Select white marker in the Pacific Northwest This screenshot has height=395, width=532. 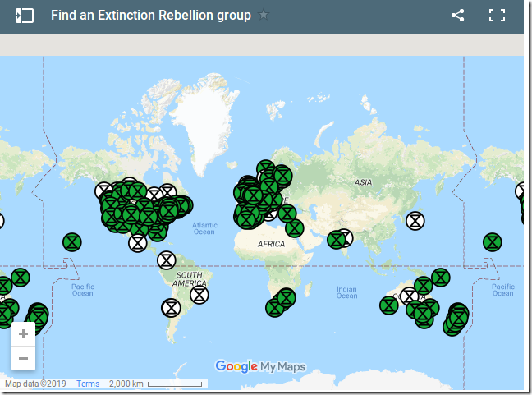pyautogui.click(x=102, y=190)
